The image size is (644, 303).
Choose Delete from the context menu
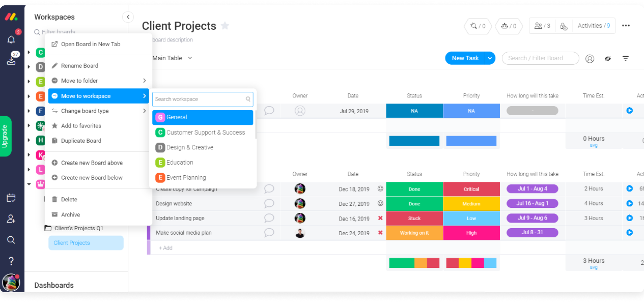(x=98, y=199)
